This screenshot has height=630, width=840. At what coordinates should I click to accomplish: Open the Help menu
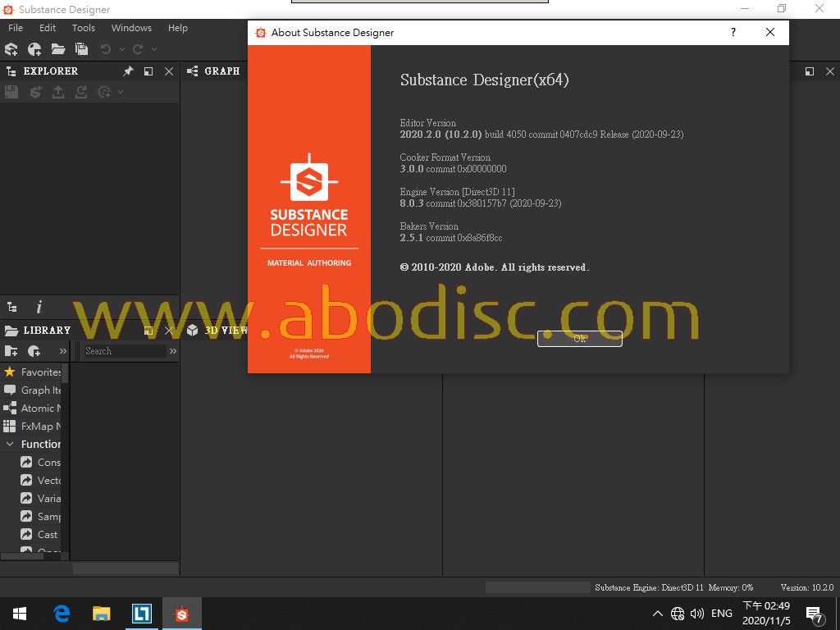(178, 28)
